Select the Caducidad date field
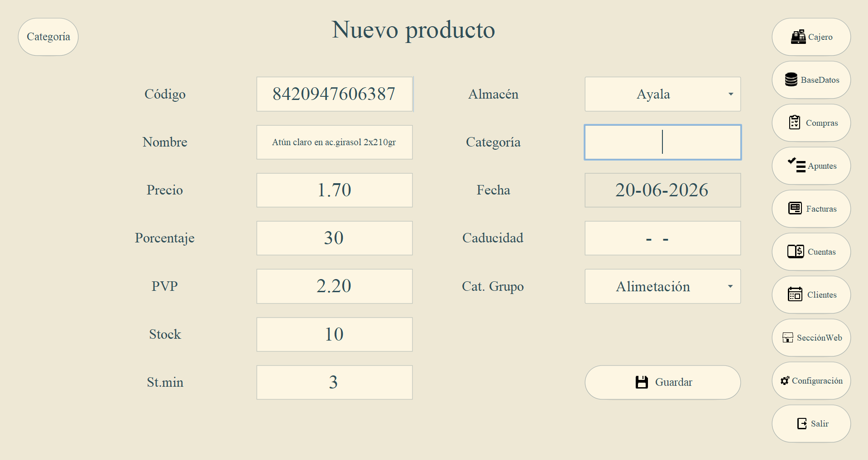 pos(662,238)
